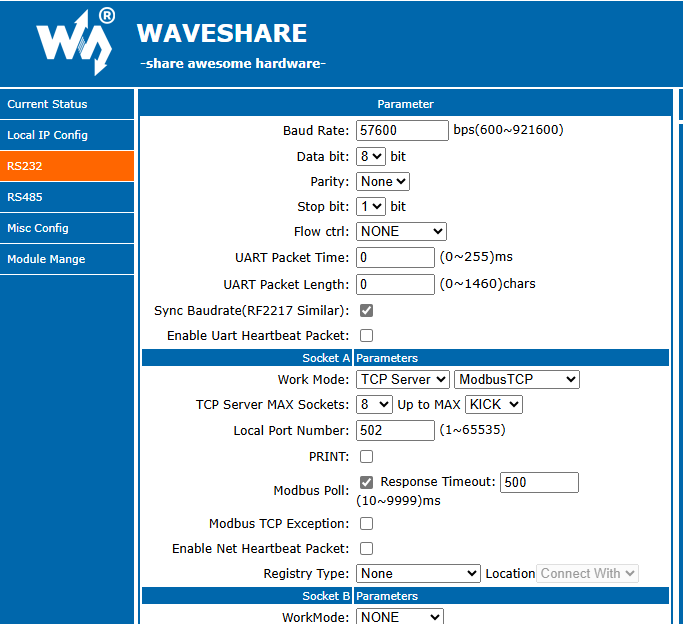Image resolution: width=683 pixels, height=625 pixels.
Task: Expand the Parity dropdown
Action: pyautogui.click(x=383, y=182)
